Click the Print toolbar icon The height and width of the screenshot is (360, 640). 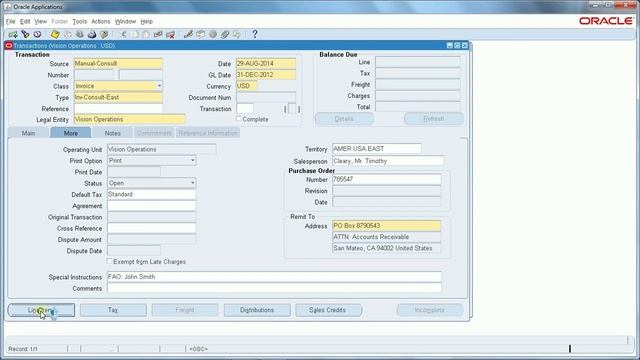click(92, 35)
